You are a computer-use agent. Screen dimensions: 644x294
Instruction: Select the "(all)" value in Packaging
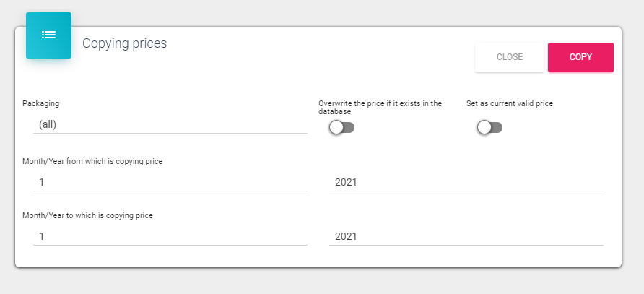pyautogui.click(x=48, y=124)
